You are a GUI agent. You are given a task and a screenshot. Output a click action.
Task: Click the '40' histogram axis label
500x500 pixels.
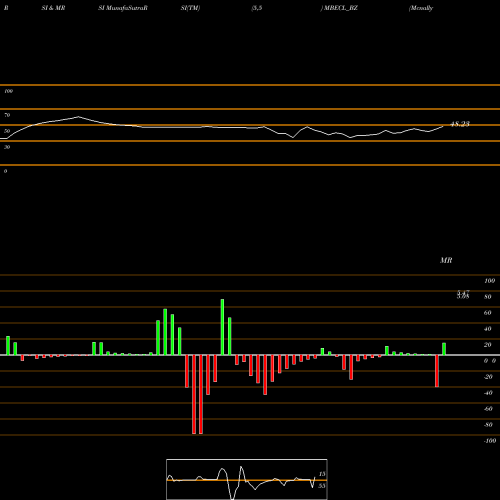pos(488,329)
